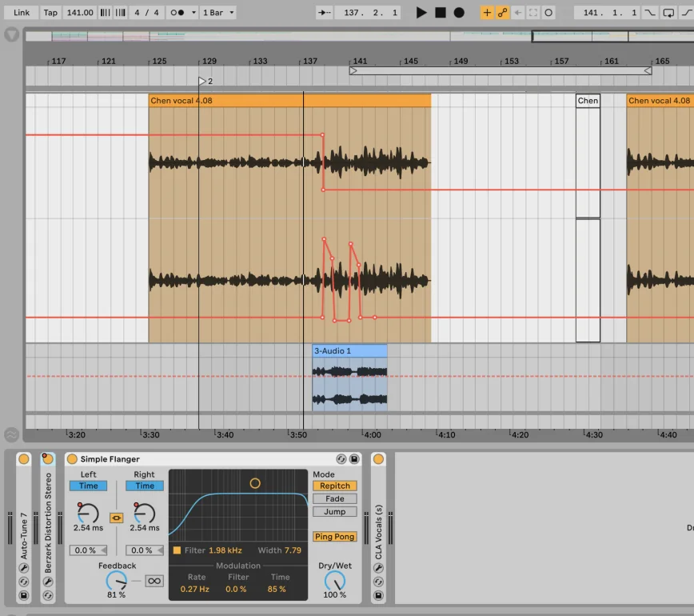
Task: Select the 3-Audio 1 clip header
Action: click(x=349, y=350)
